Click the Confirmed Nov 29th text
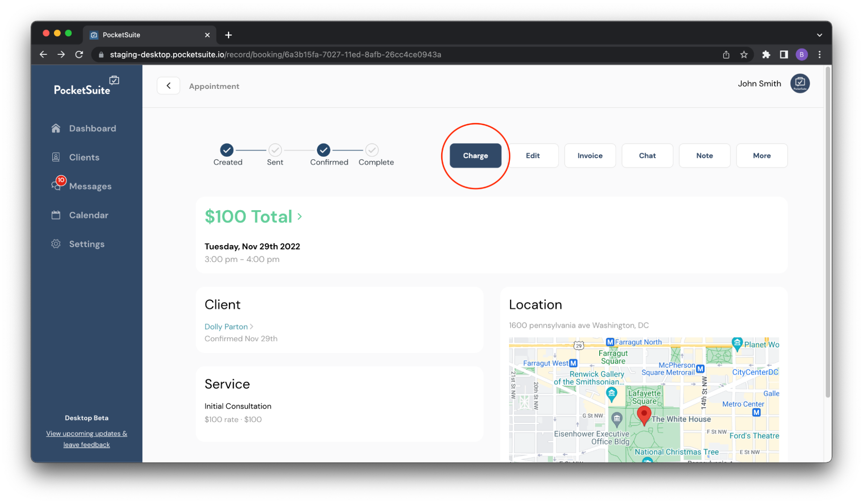 pyautogui.click(x=241, y=339)
